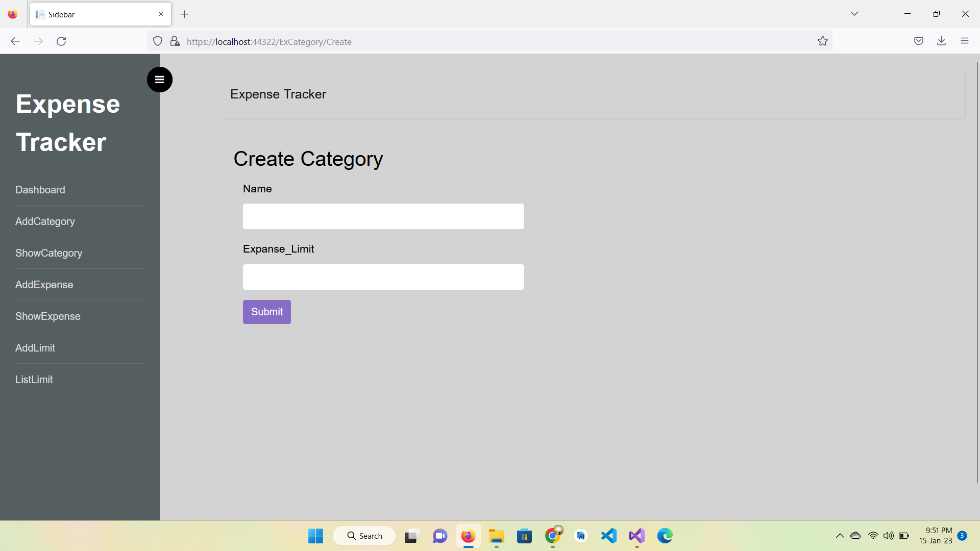Click inside the Name input field

pos(383,216)
